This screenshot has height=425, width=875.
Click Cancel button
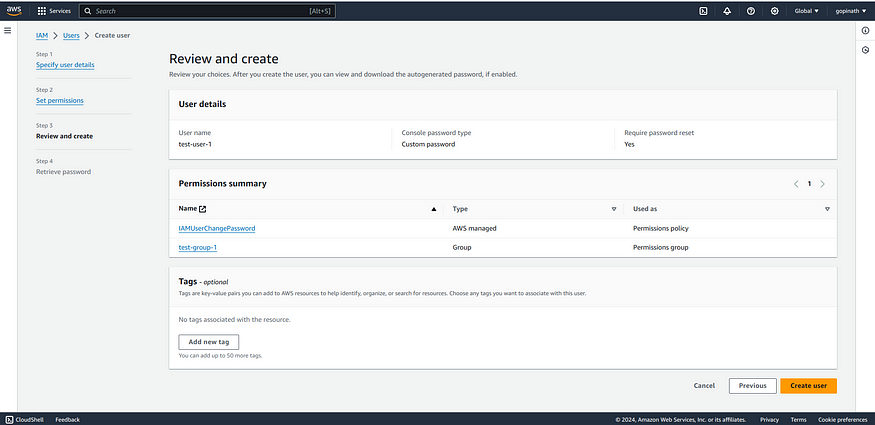point(704,385)
